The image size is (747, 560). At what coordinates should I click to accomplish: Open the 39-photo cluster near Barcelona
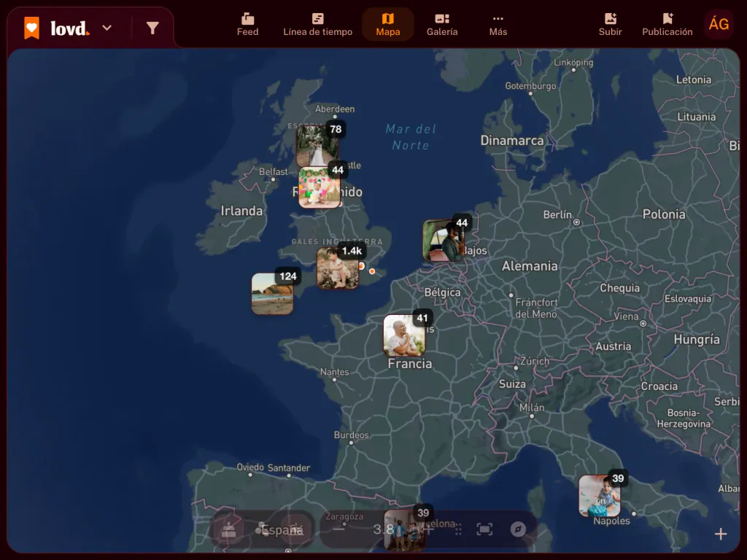405,530
